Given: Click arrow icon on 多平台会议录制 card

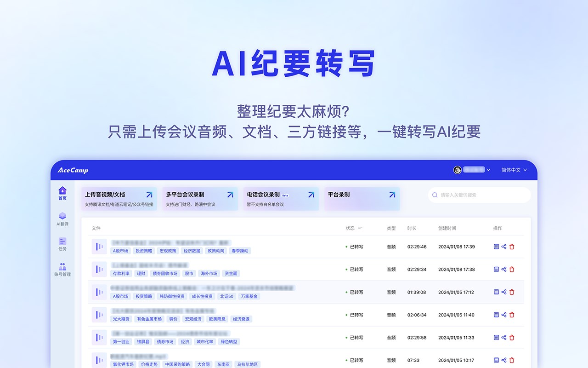Looking at the screenshot, I should click(230, 195).
